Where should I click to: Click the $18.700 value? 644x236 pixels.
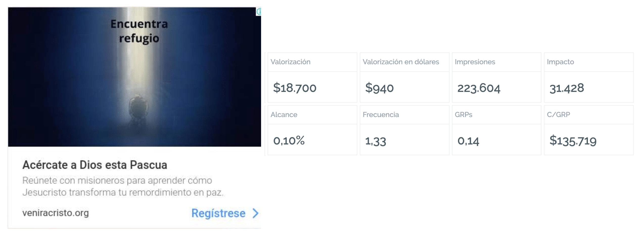(x=295, y=88)
